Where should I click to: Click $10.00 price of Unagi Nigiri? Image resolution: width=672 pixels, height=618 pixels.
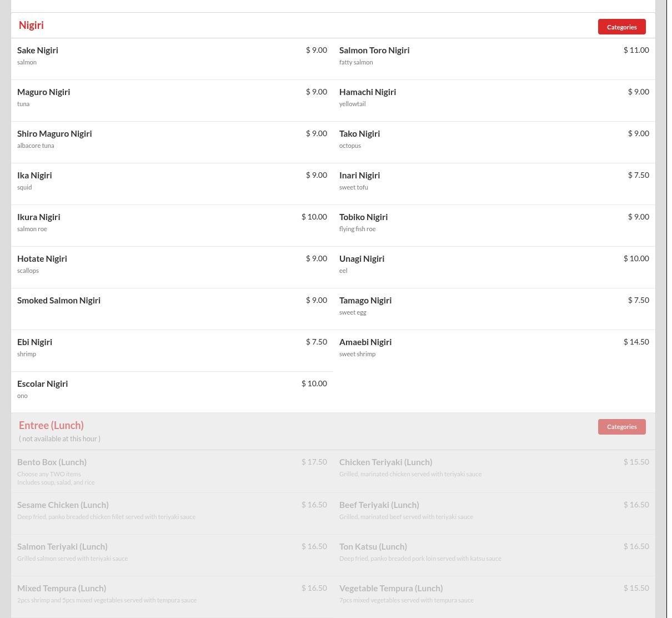click(x=636, y=258)
